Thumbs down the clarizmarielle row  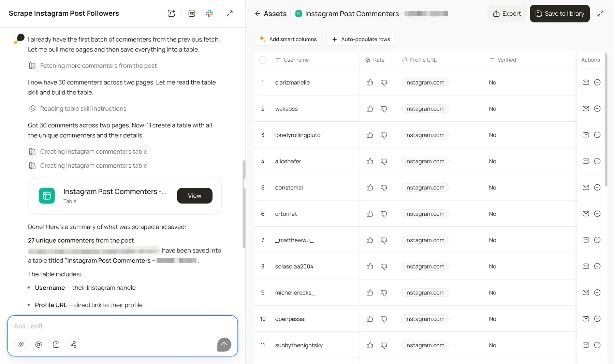point(384,82)
